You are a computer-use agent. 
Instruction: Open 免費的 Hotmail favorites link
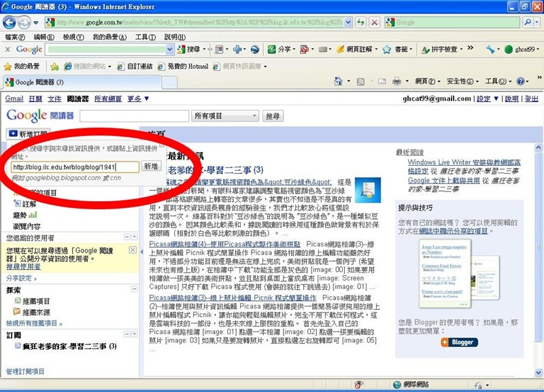pos(183,66)
